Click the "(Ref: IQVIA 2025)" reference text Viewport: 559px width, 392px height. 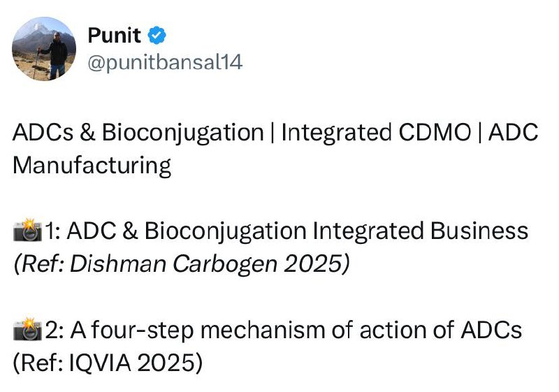tap(108, 363)
